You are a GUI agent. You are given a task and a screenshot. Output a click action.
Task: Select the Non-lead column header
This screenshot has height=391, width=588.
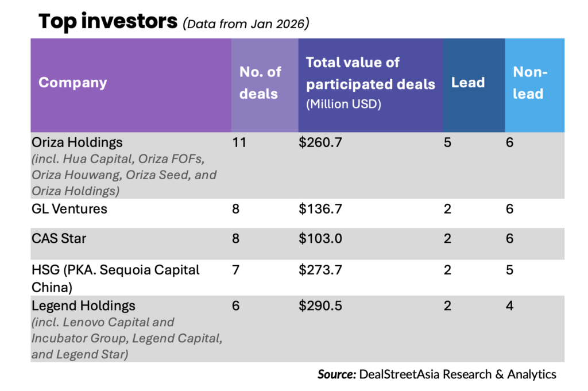[x=529, y=83]
